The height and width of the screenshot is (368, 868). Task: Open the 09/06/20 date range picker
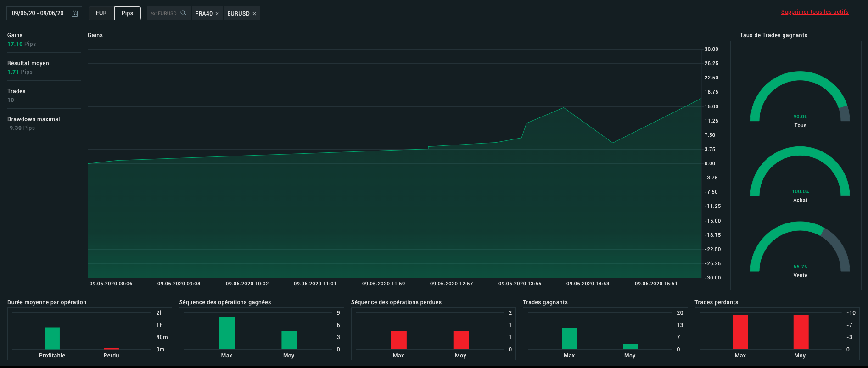click(x=38, y=13)
